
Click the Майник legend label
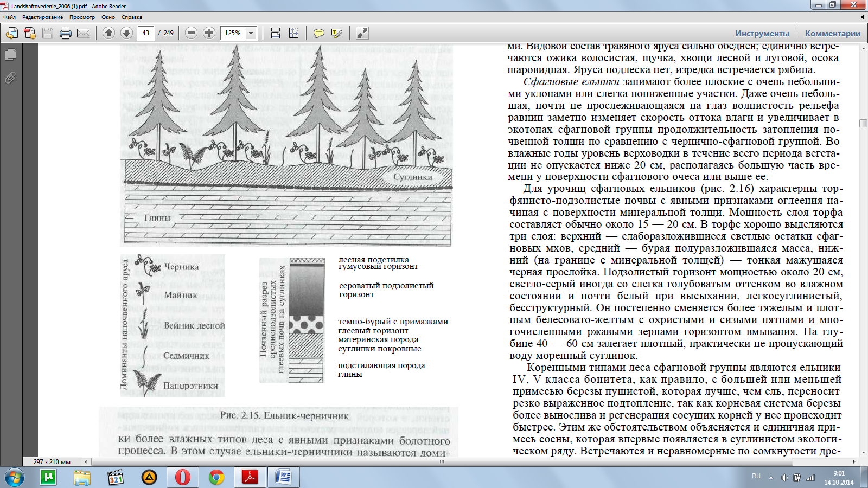pos(181,295)
